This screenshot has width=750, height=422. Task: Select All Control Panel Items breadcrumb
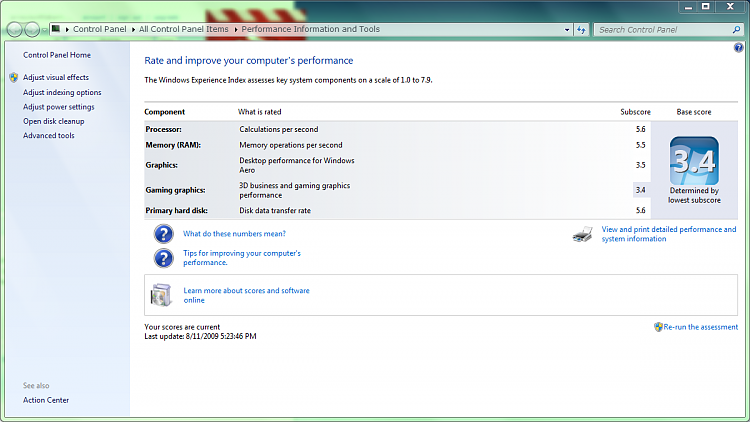(x=184, y=29)
